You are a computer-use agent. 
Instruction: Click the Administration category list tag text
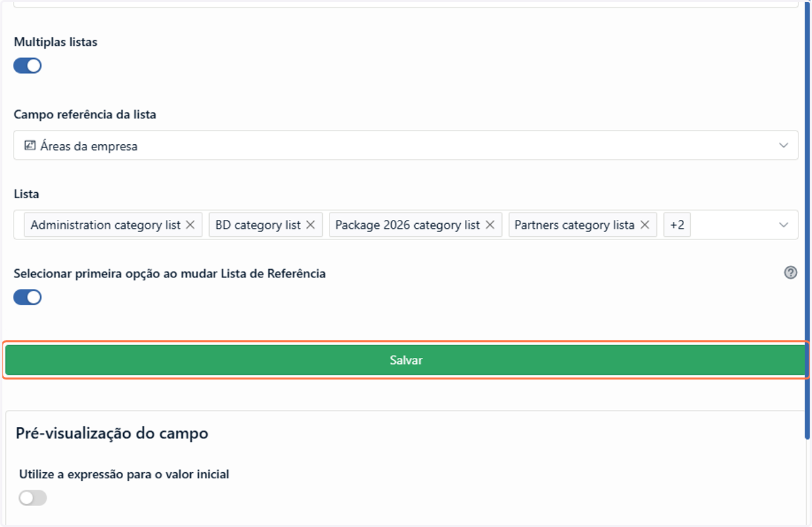click(x=106, y=225)
